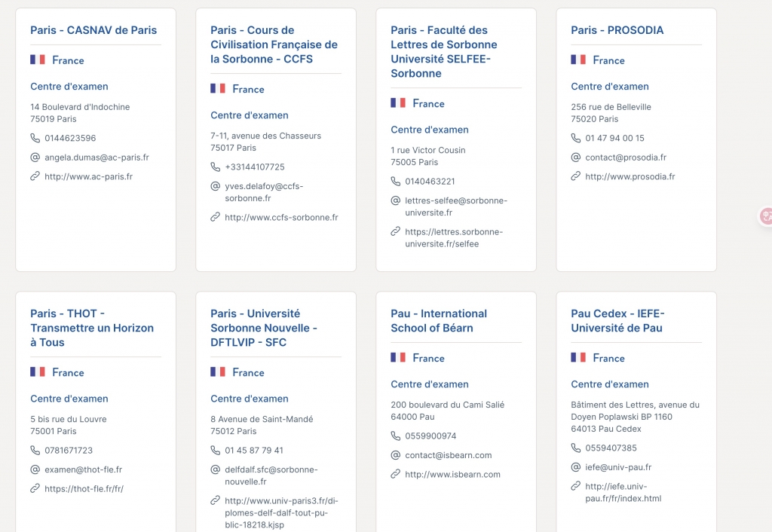772x532 pixels.
Task: Open the Pau Cedex - IEFE card heading
Action: tap(617, 320)
